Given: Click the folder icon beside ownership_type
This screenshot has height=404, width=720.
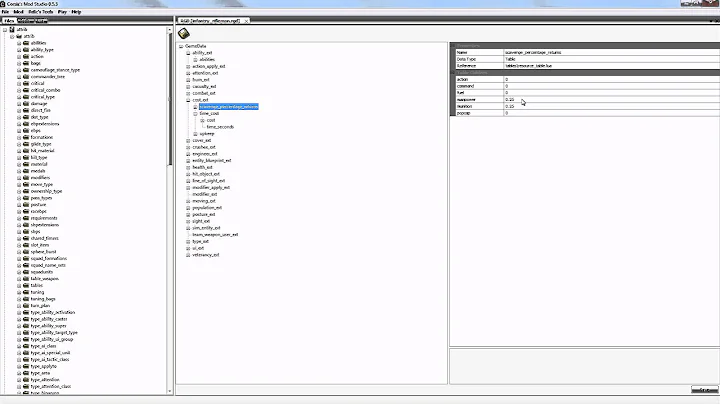Looking at the screenshot, I should pyautogui.click(x=26, y=191).
